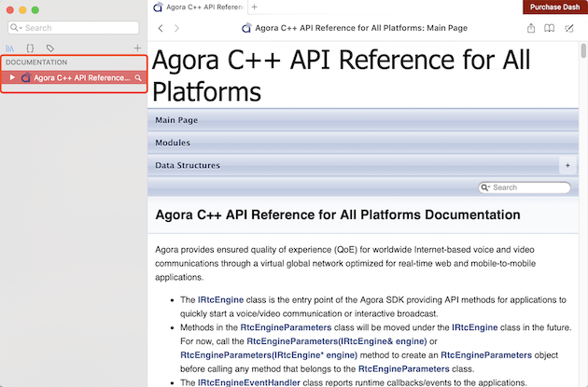Screen dimensions: 588x387
Task: Click the vertical scrollbar thumb
Action: point(583,51)
